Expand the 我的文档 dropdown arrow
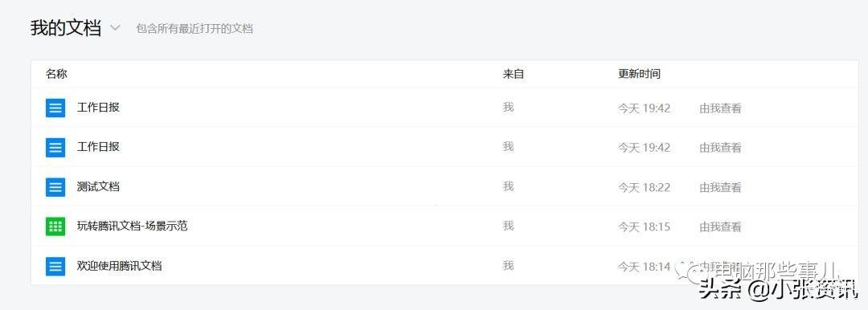The width and height of the screenshot is (868, 310). click(x=115, y=27)
